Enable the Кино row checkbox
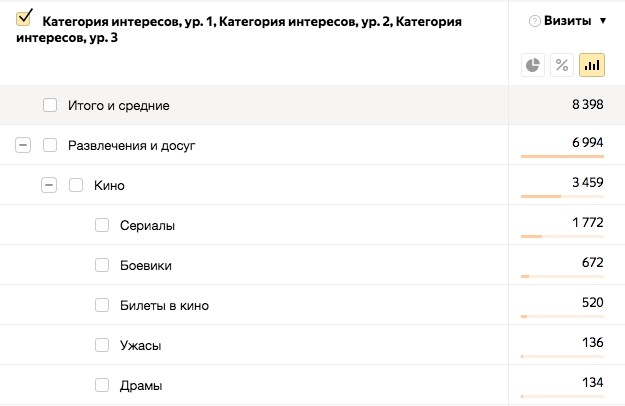 76,185
